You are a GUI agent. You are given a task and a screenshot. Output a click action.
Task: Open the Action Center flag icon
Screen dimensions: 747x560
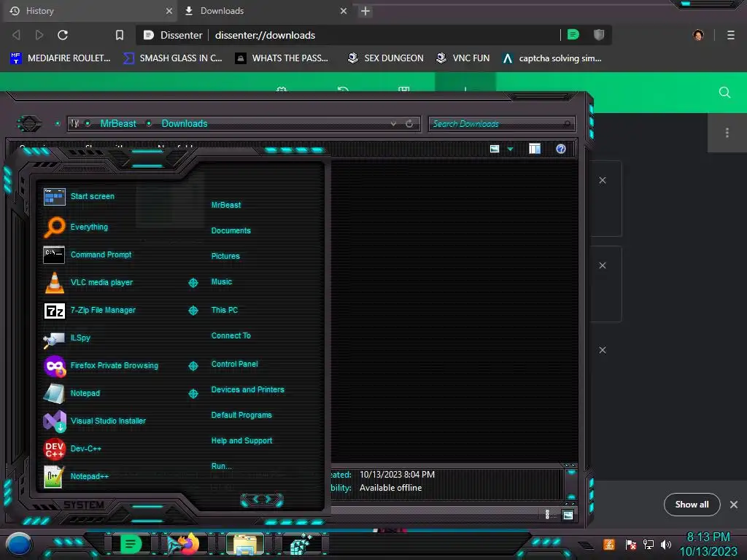631,544
